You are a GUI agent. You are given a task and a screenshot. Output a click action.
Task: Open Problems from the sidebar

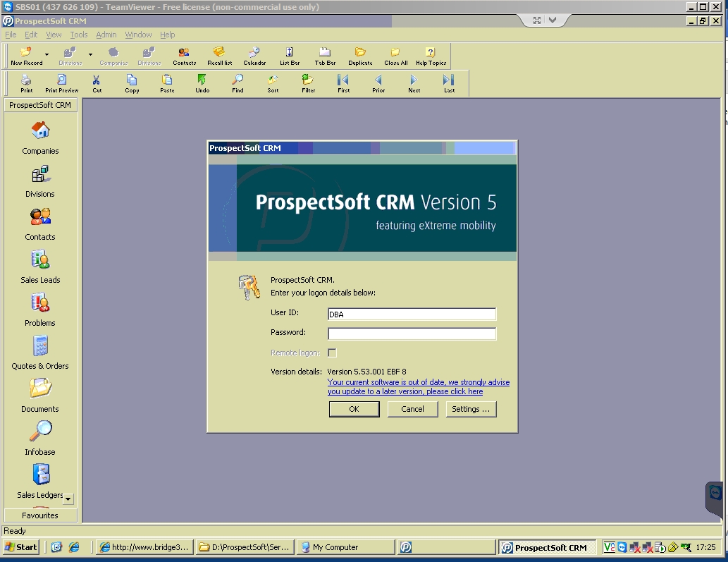click(x=40, y=310)
